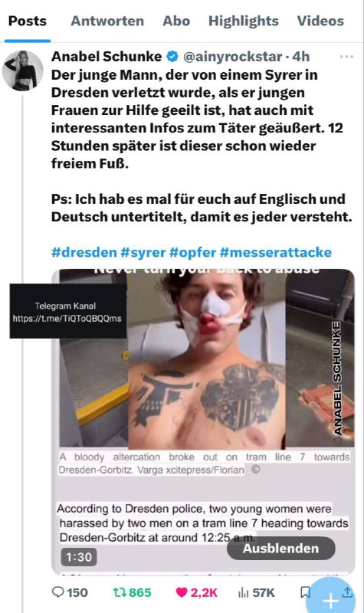Open the Posts tab

28,21
